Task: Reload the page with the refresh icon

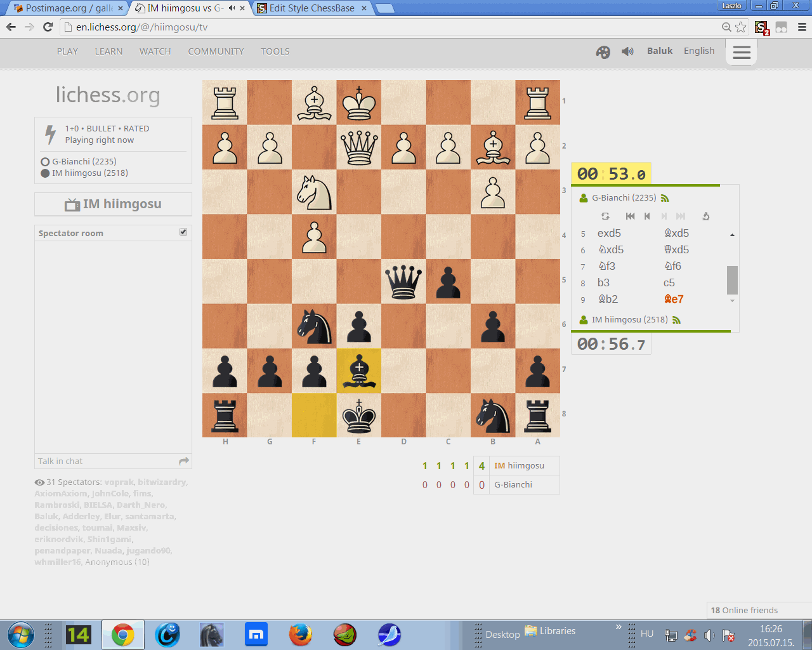Action: [x=48, y=27]
